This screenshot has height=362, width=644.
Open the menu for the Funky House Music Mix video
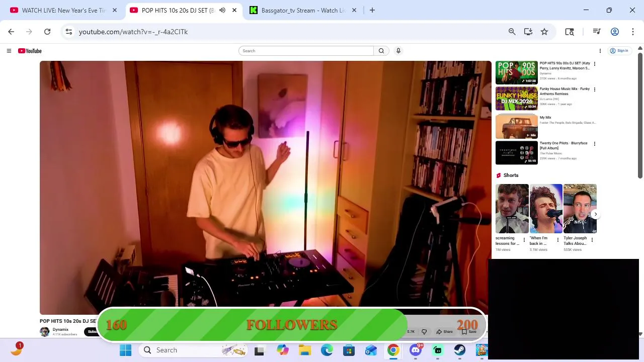594,89
